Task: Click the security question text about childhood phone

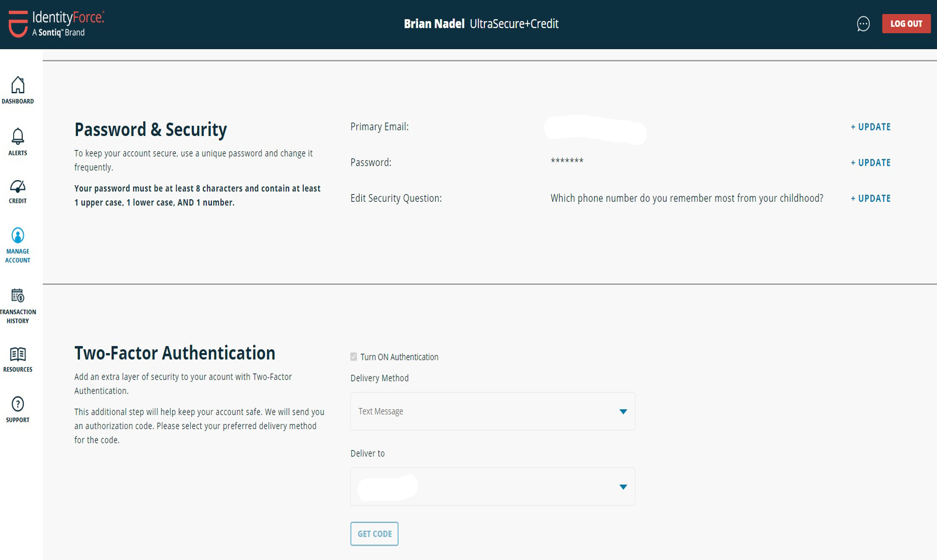Action: click(687, 198)
